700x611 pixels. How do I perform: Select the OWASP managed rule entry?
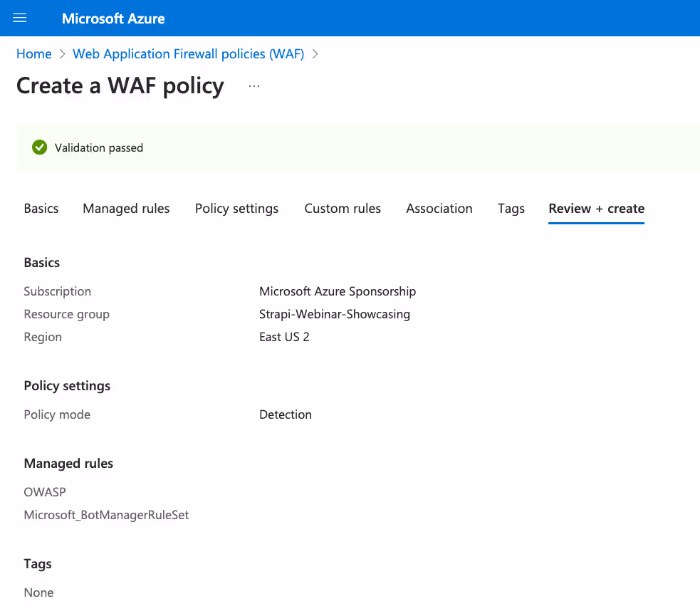(x=45, y=491)
